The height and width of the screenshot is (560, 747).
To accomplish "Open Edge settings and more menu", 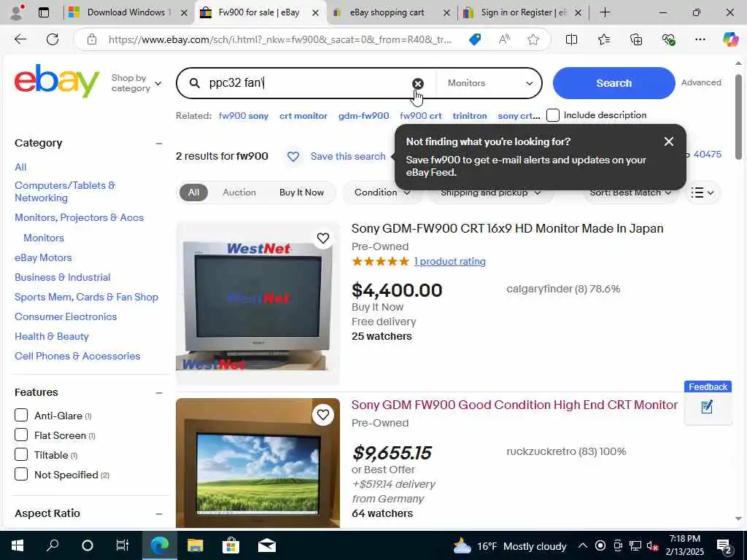I will point(700,39).
